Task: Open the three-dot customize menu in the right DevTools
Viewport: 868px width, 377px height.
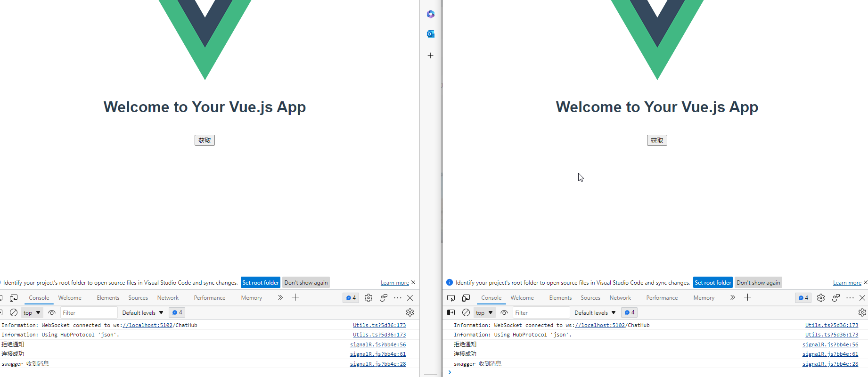Action: pos(850,298)
